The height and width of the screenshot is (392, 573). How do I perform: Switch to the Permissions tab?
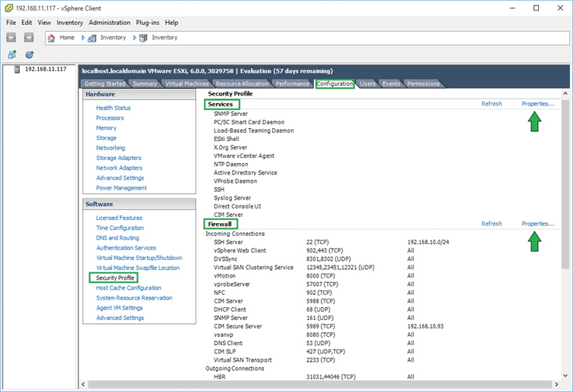click(x=424, y=83)
